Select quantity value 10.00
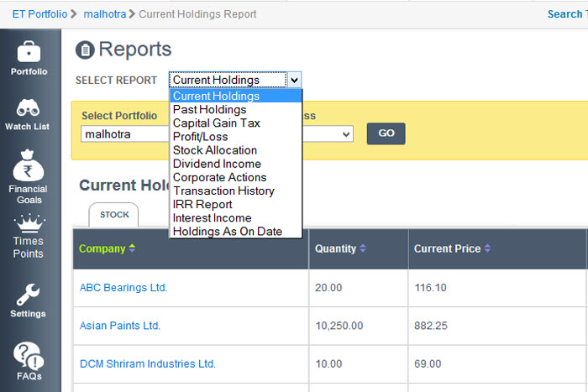Screen dimensions: 588x392 click(x=328, y=363)
